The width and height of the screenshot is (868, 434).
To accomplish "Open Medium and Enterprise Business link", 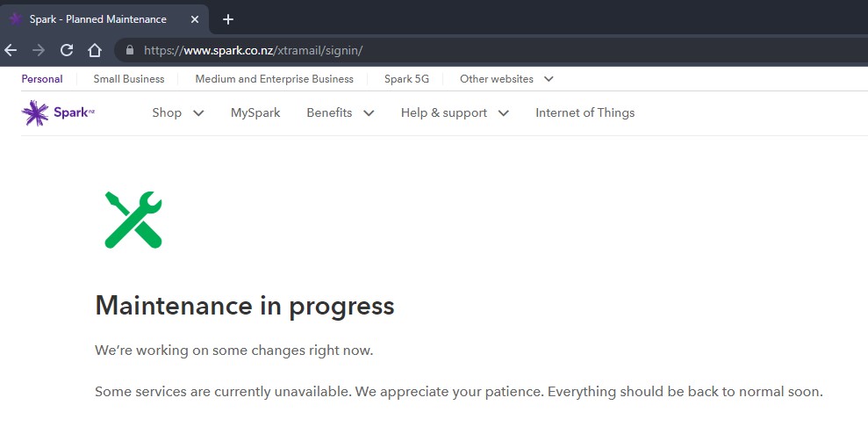I will [x=274, y=79].
